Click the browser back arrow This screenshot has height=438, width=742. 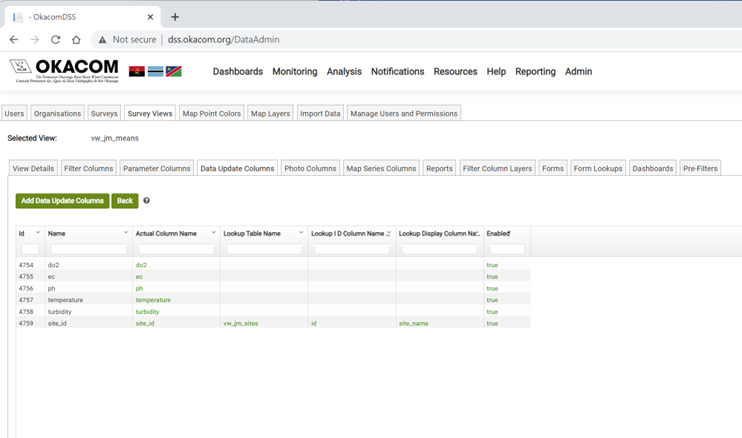14,40
